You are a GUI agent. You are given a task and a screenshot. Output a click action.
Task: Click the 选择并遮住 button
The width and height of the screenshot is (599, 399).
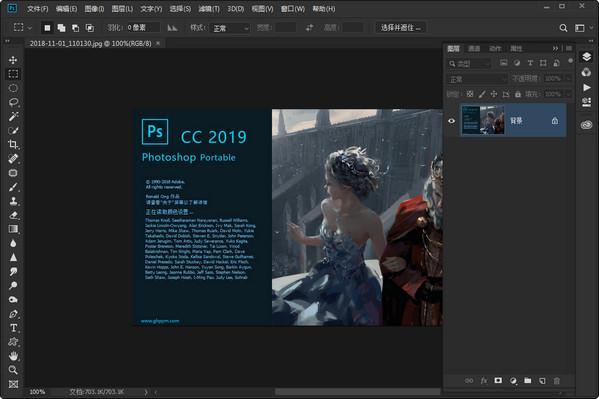point(401,28)
